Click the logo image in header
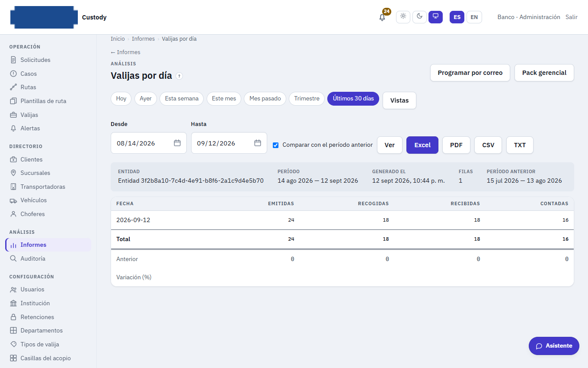Image resolution: width=588 pixels, height=368 pixels. tap(44, 17)
